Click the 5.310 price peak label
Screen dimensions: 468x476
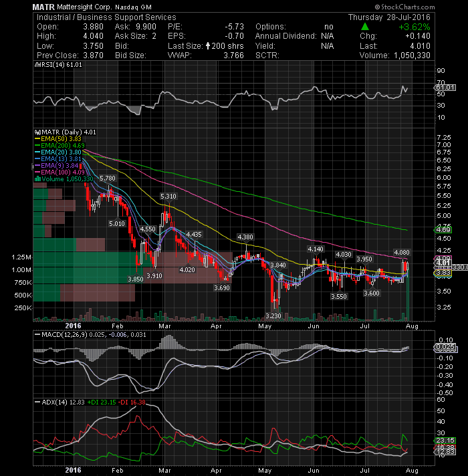click(x=168, y=197)
